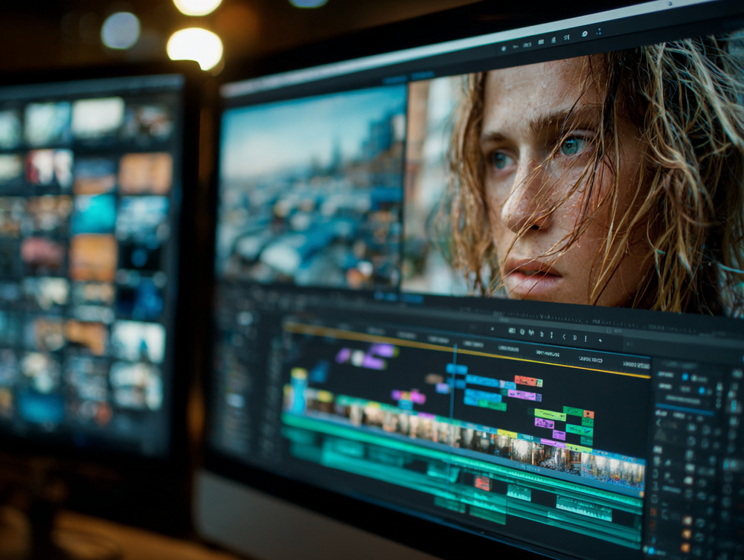Select the bright cyan thumbnail on the left monitor
744x560 pixels.
click(93, 215)
